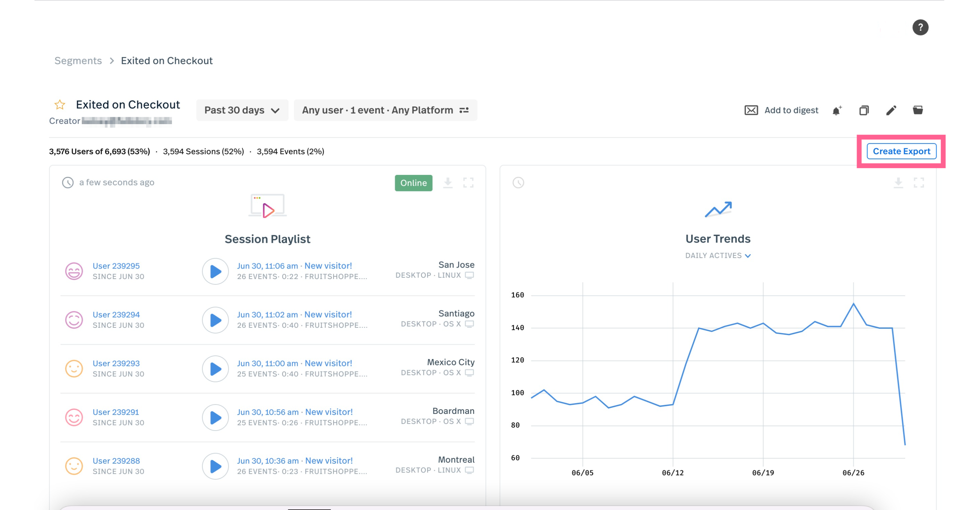This screenshot has height=510, width=980.
Task: Open the help question-mark icon
Action: pos(920,27)
